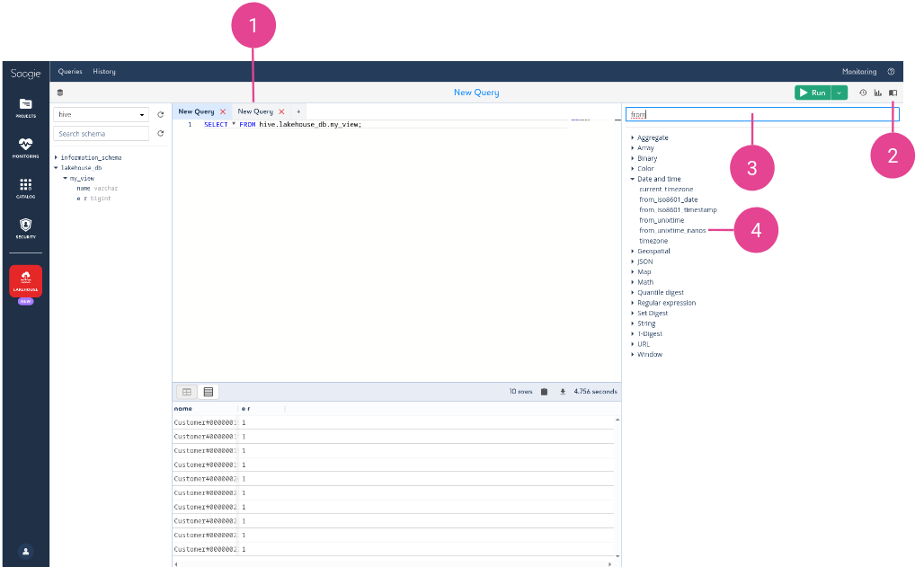Expand the Array functions group
Image resolution: width=924 pixels, height=567 pixels.
click(632, 148)
